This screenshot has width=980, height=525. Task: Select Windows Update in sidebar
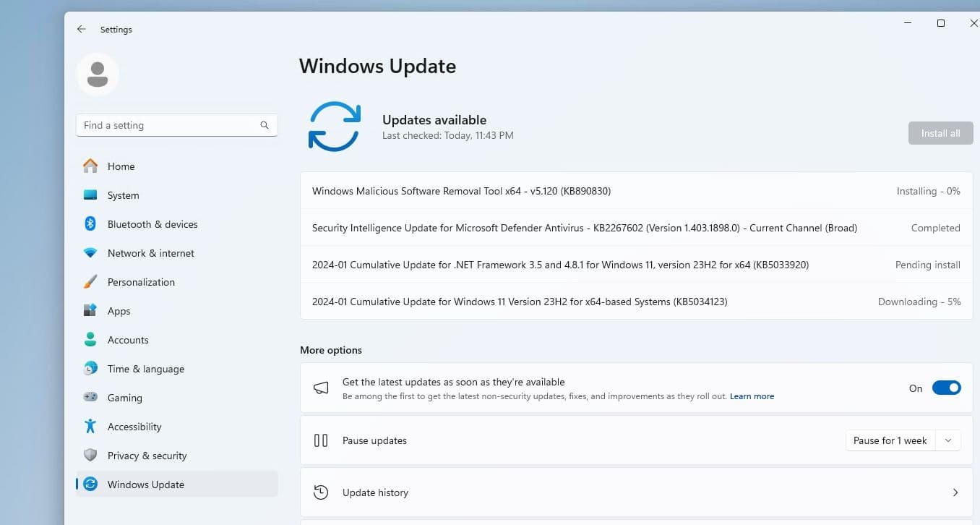[x=177, y=485]
